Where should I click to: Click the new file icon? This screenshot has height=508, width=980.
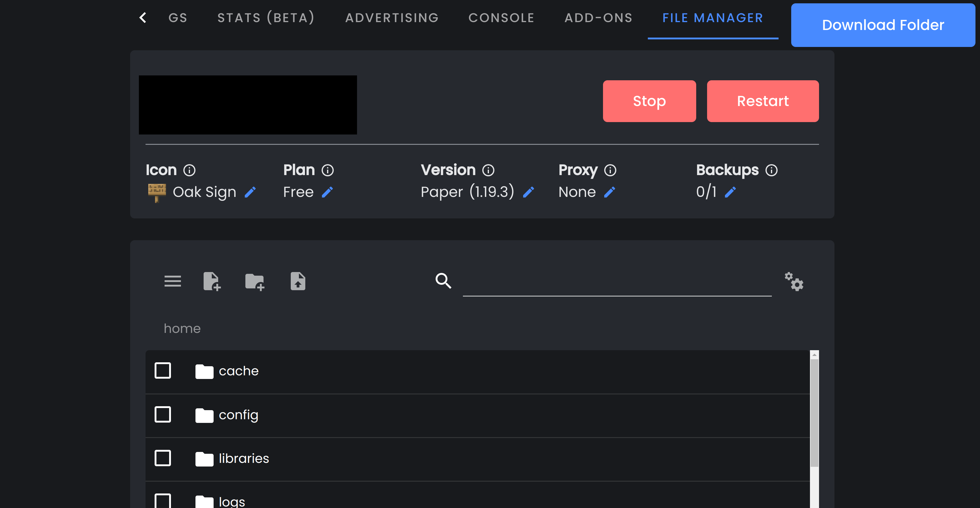(212, 281)
